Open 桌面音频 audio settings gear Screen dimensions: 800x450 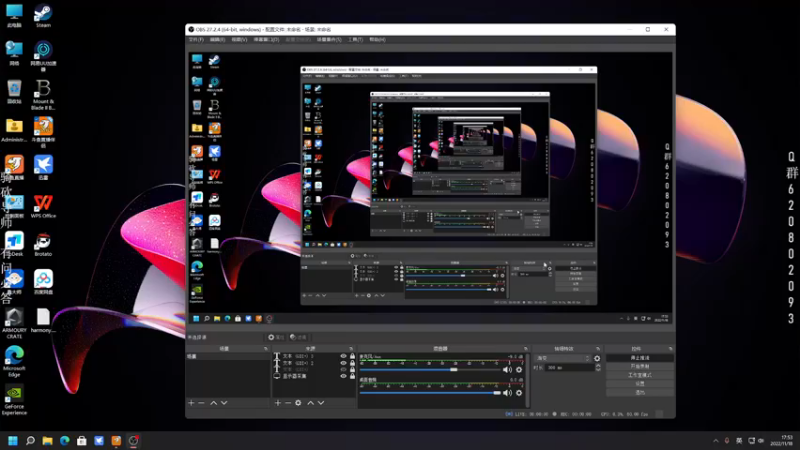tap(519, 393)
